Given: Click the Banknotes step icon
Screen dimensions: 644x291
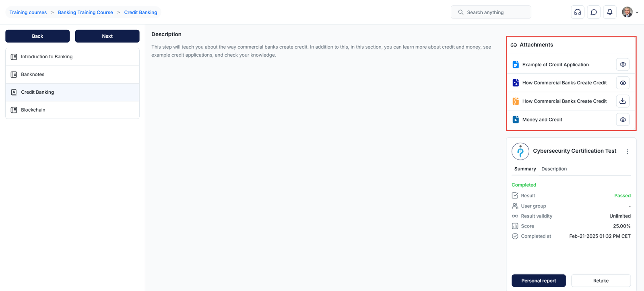Looking at the screenshot, I should pos(14,74).
